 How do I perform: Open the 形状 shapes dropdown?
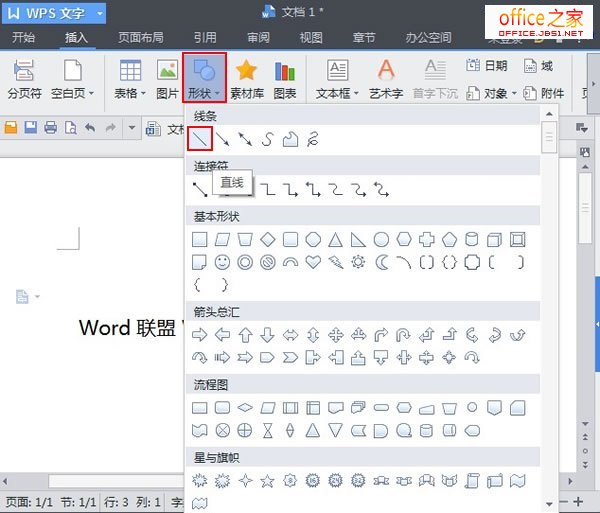[204, 78]
